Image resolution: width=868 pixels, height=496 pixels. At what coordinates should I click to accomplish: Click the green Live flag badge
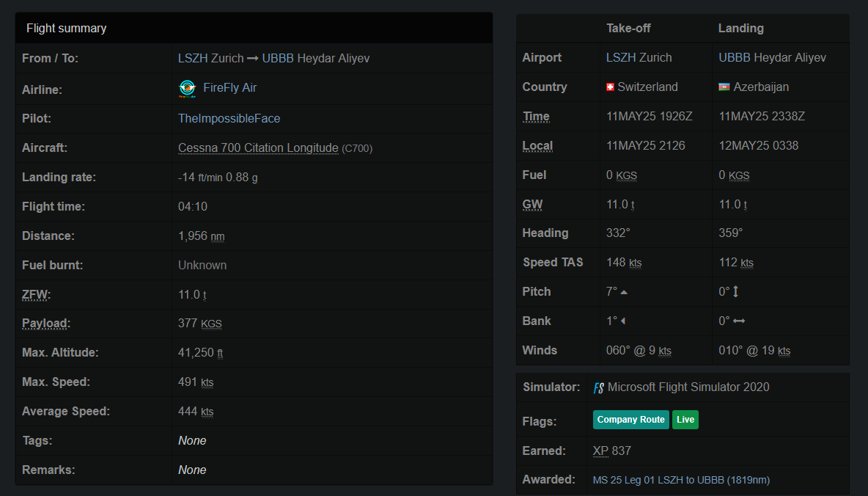[685, 420]
